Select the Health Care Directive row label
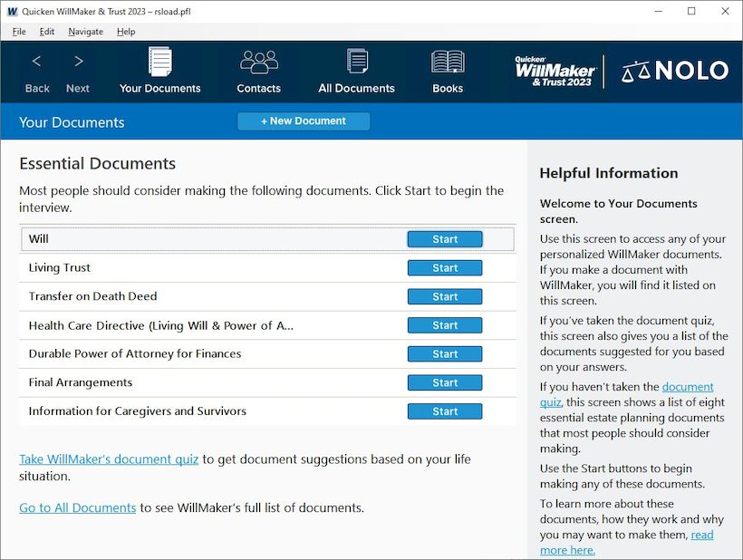This screenshot has height=560, width=743. [161, 325]
